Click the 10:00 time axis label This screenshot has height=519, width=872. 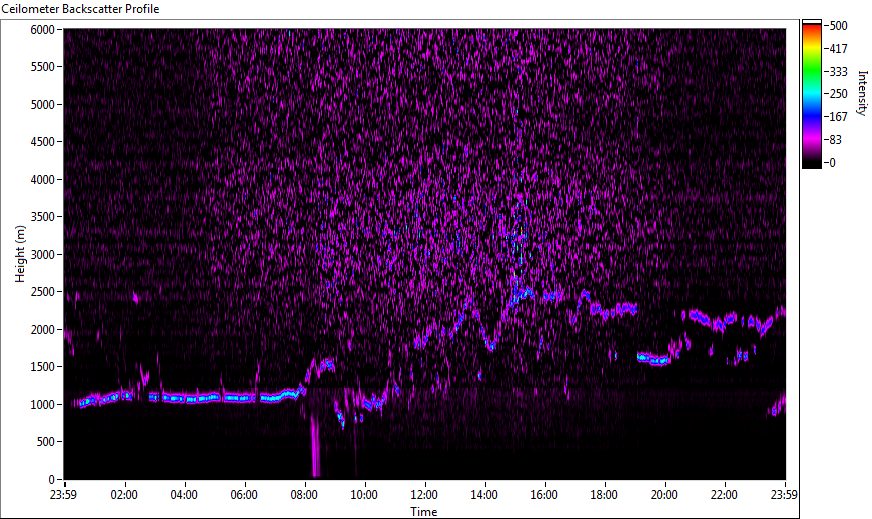pos(364,495)
